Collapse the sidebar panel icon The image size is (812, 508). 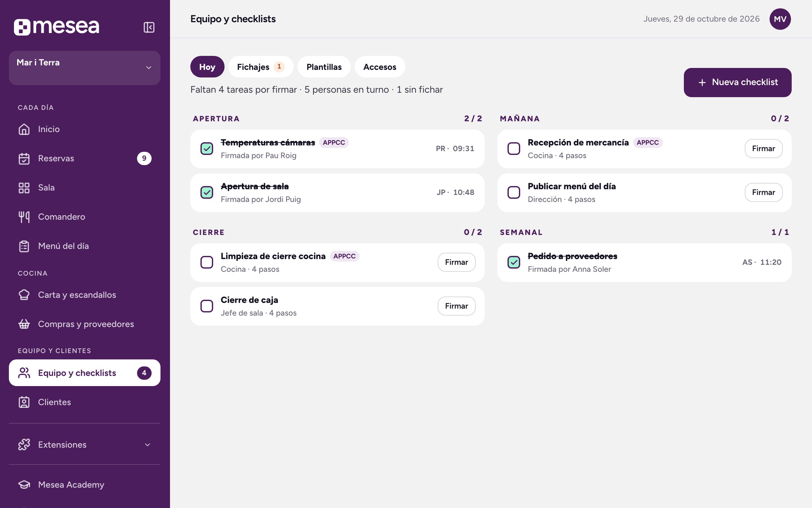(149, 27)
